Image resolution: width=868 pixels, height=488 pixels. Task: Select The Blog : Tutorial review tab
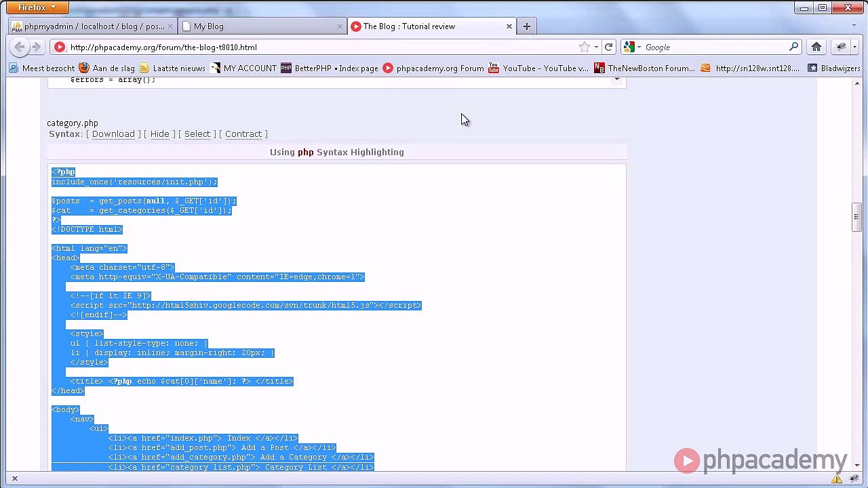coord(431,26)
